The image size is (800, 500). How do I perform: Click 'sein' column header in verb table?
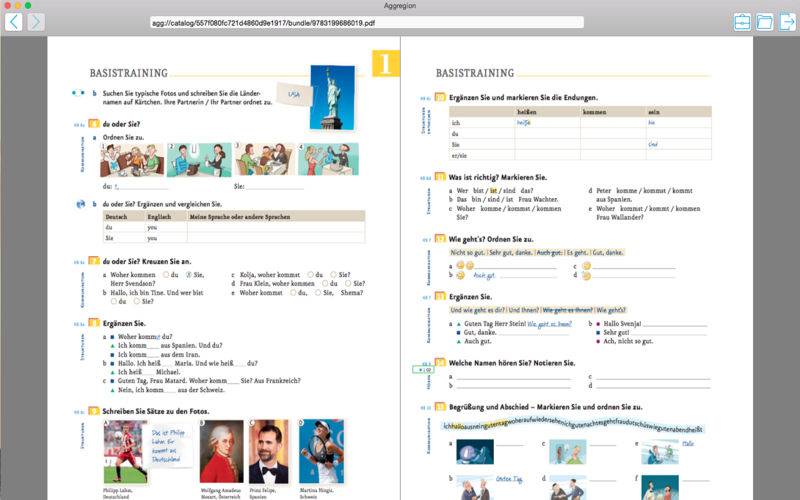coord(654,112)
